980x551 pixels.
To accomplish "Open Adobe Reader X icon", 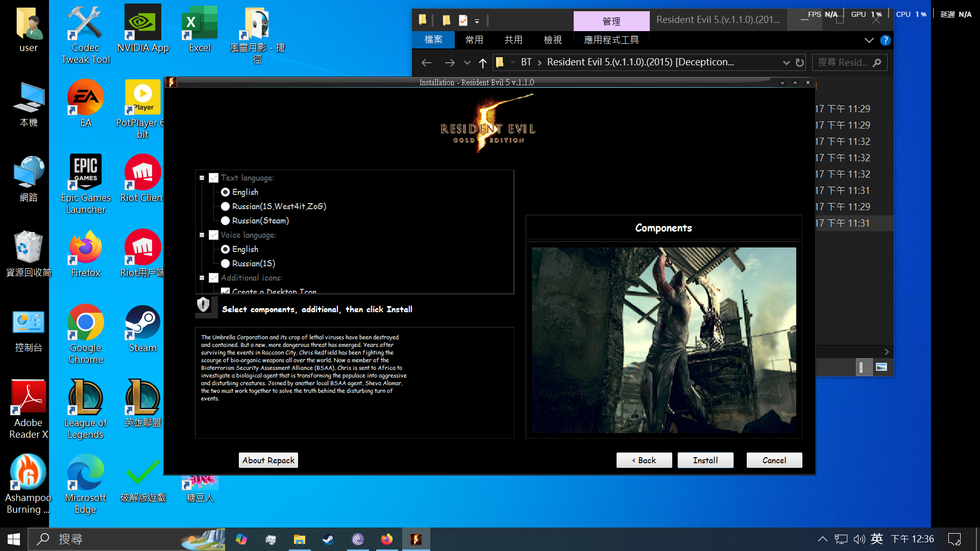I will click(x=29, y=409).
